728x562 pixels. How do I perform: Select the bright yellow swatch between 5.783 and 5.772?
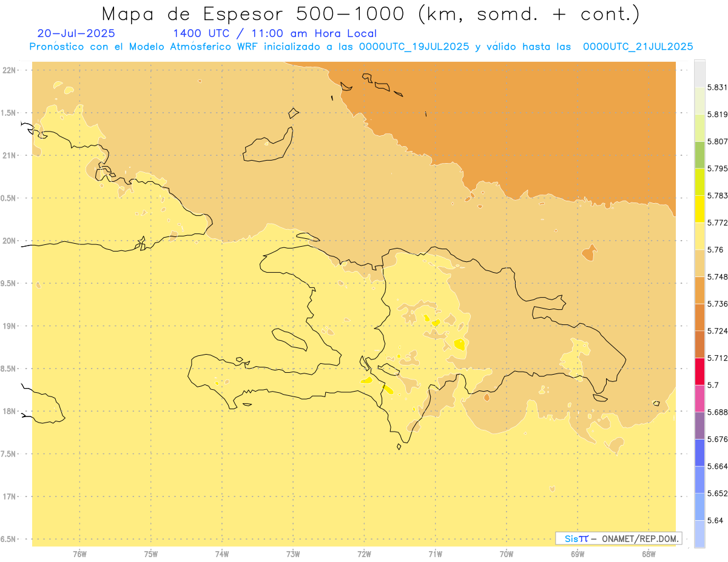tap(699, 209)
